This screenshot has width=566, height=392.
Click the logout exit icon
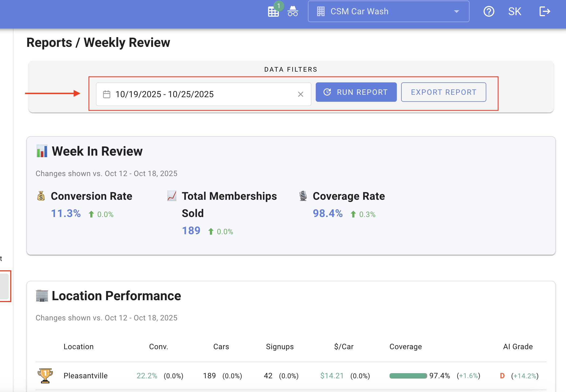545,11
